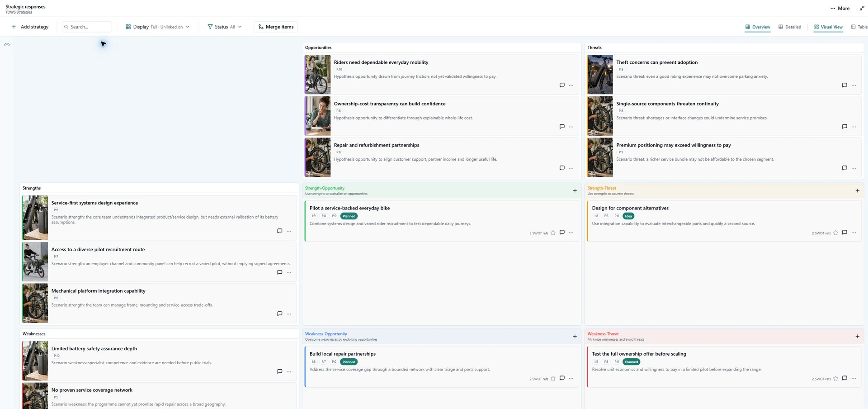This screenshot has width=868, height=409.
Task: Star the Pilot a service-backed everyday bike strategy
Action: [553, 233]
